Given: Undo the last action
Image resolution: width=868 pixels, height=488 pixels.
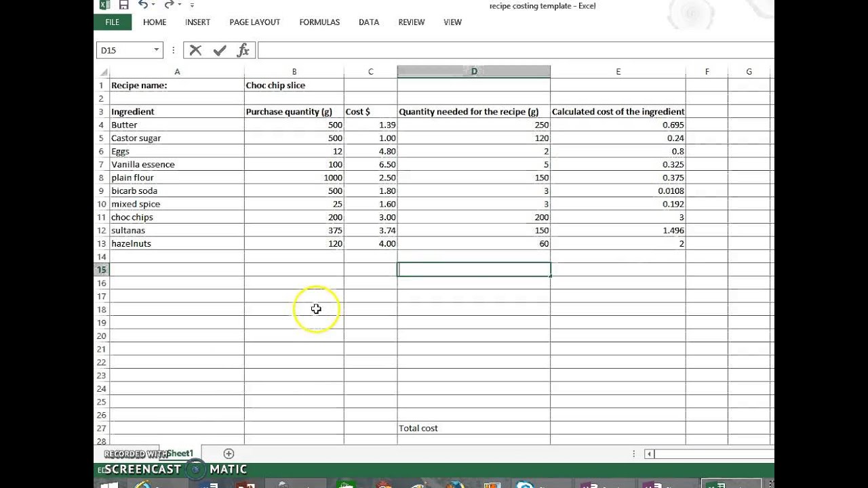Looking at the screenshot, I should point(143,5).
